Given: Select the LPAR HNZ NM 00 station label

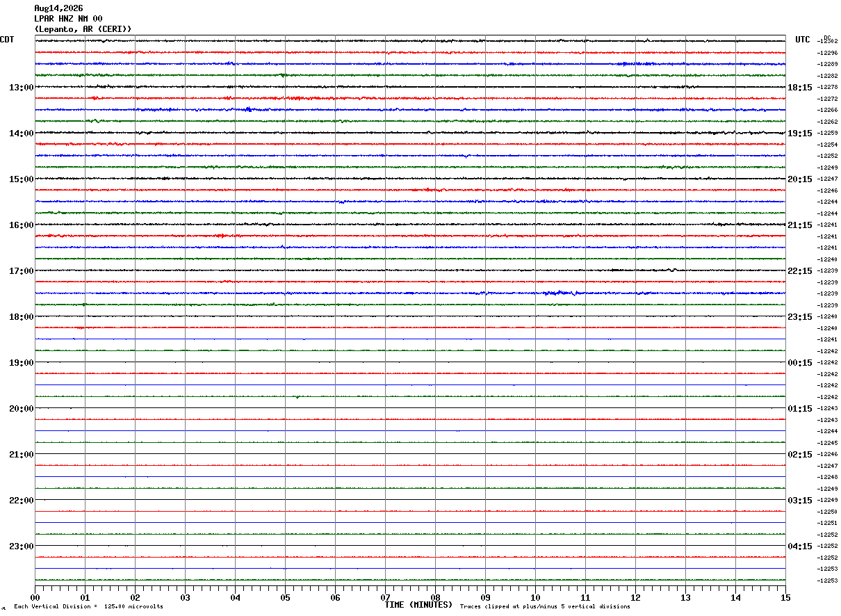Looking at the screenshot, I should 68,19.
